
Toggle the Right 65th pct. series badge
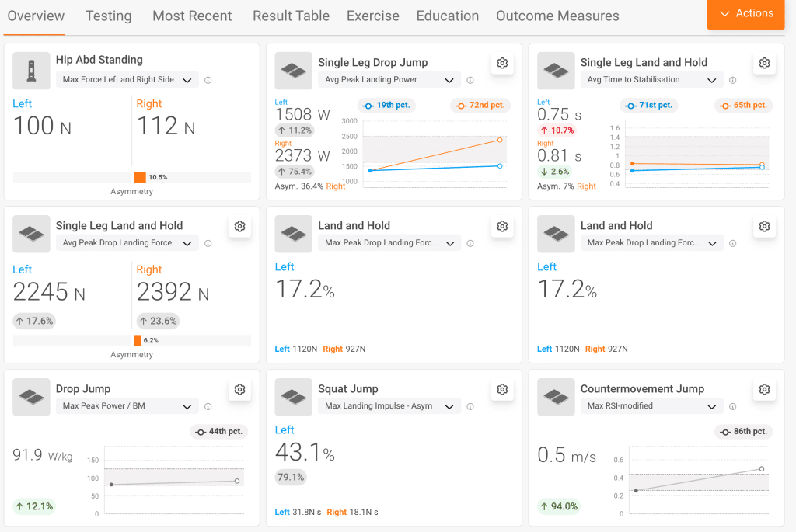pyautogui.click(x=742, y=105)
